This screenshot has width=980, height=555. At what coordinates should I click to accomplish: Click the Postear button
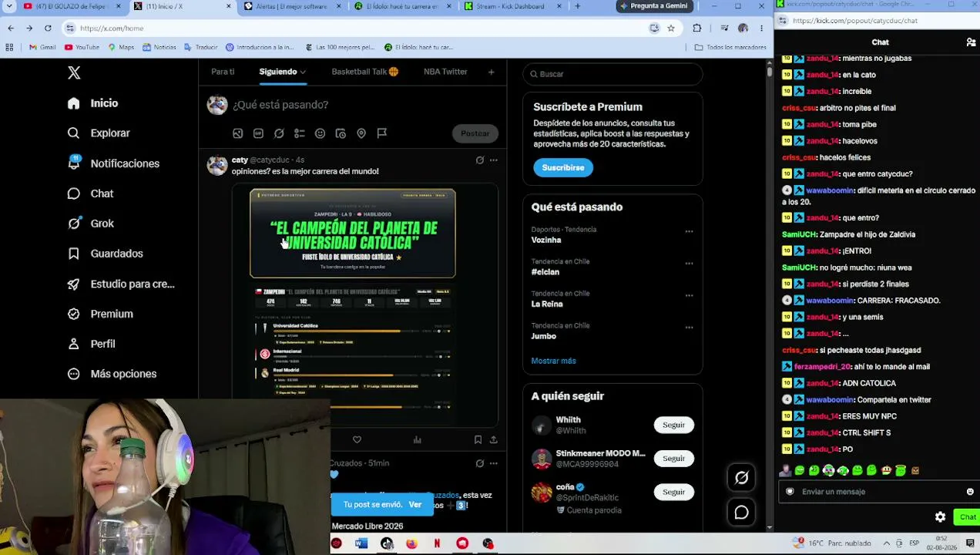click(475, 133)
